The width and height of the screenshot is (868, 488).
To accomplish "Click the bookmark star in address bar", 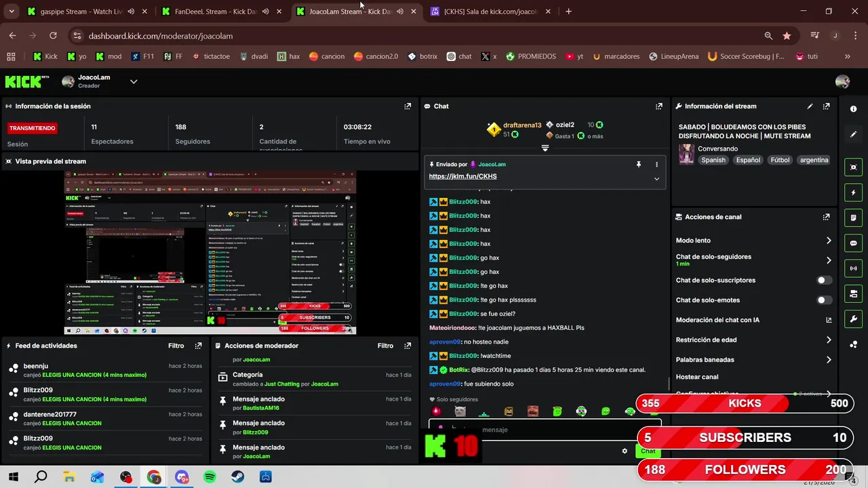I will (787, 36).
